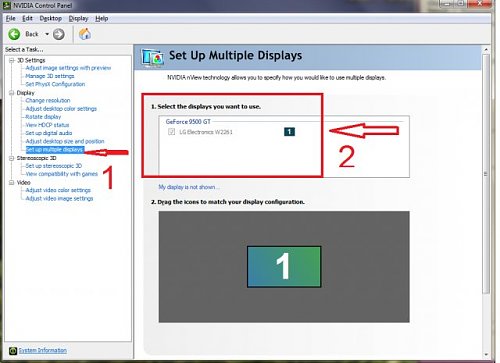Click the Display category label in the tree
The width and height of the screenshot is (500, 363).
pos(26,93)
